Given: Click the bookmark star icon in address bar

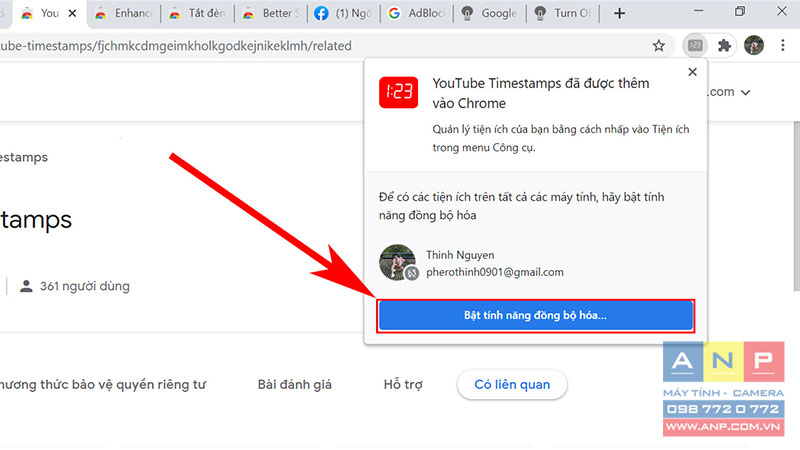Looking at the screenshot, I should [x=659, y=46].
